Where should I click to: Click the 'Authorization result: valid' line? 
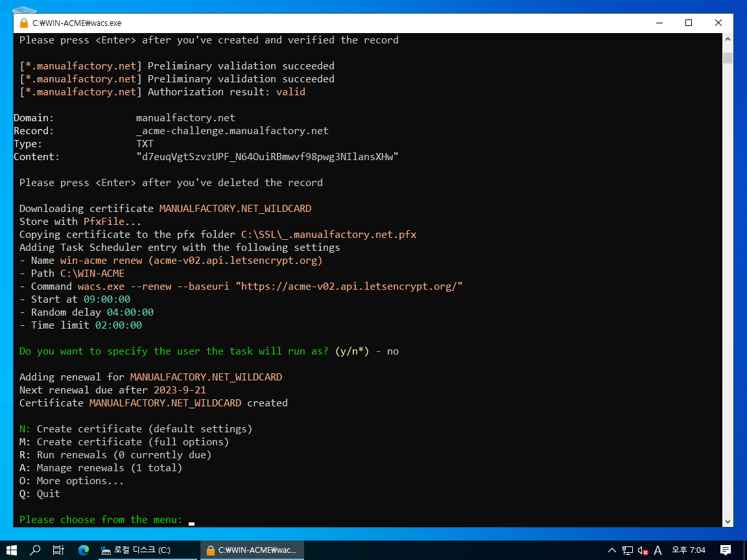163,92
